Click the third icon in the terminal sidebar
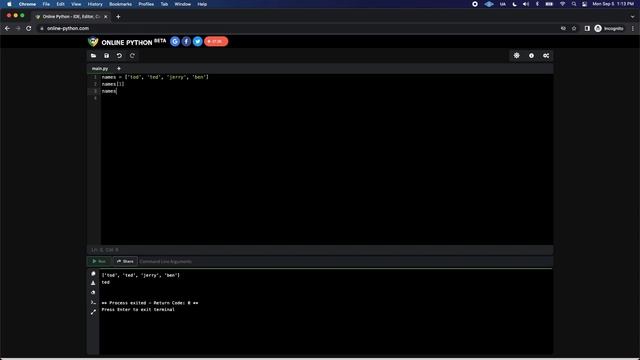The width and height of the screenshot is (640, 360). point(93,292)
